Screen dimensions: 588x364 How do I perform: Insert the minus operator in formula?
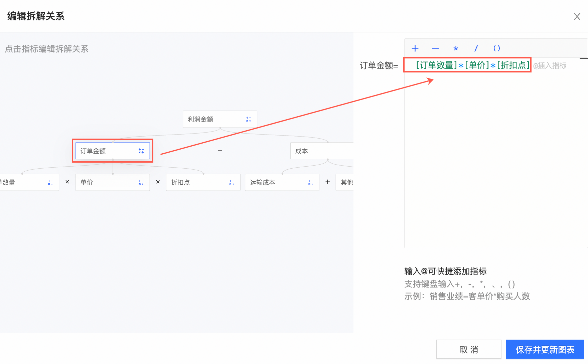click(x=435, y=48)
